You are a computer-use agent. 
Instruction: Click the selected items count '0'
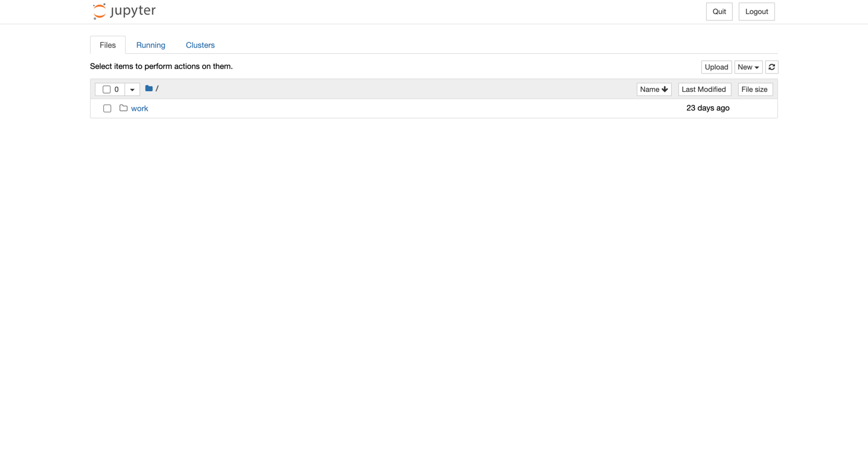116,89
